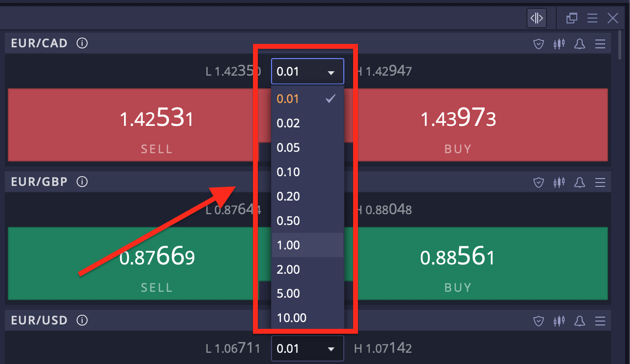Viewport: 630px width, 364px height.
Task: Open the main hamburger menu top right
Action: [x=592, y=18]
